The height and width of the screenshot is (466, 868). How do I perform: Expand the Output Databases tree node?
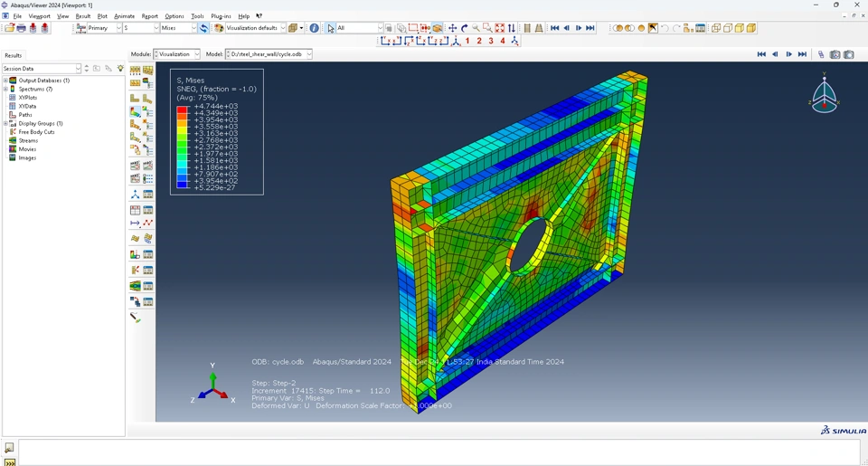(x=5, y=81)
